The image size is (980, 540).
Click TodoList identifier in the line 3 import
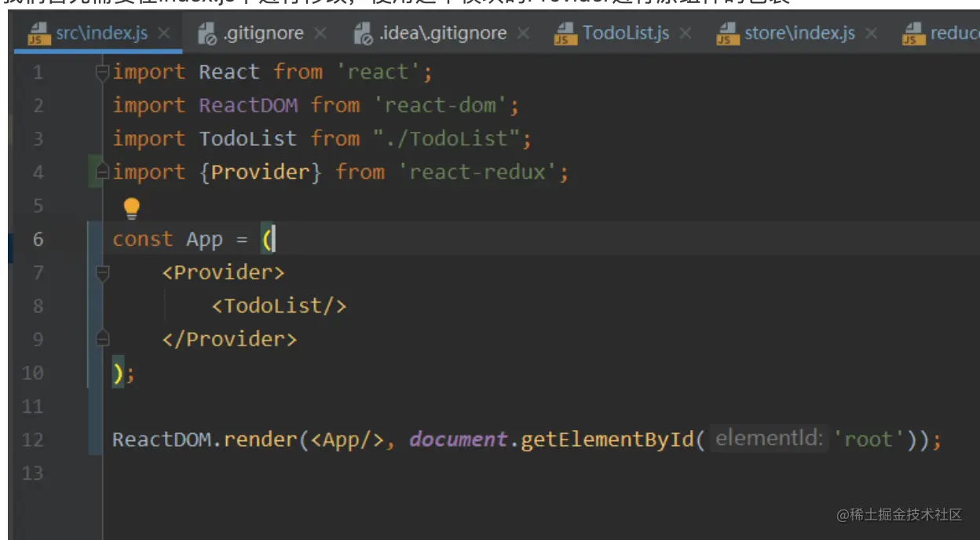coord(249,139)
